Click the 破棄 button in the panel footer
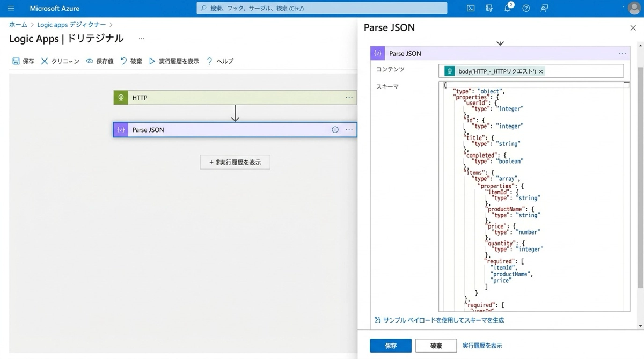This screenshot has height=359, width=644. (436, 346)
